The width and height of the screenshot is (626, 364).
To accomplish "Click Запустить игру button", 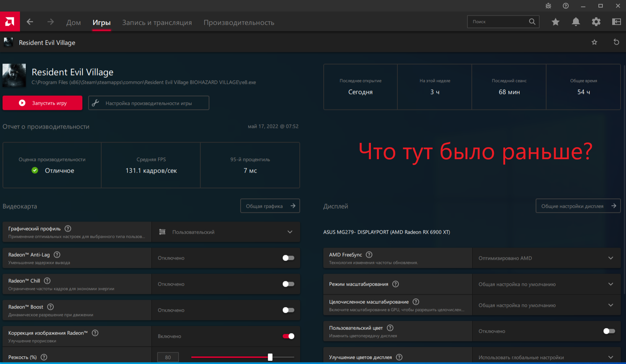I will [x=42, y=103].
